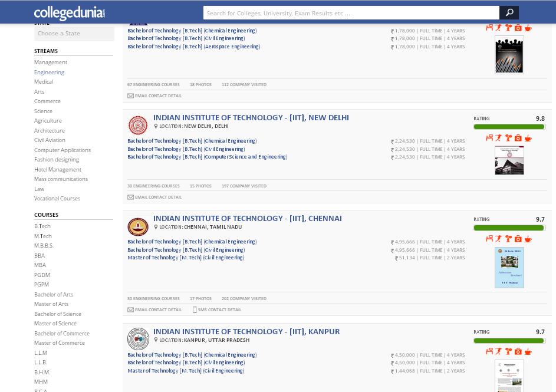The width and height of the screenshot is (556, 392).
Task: Click '30 Engineering Courses' in IIT New Delhi card
Action: tap(153, 186)
